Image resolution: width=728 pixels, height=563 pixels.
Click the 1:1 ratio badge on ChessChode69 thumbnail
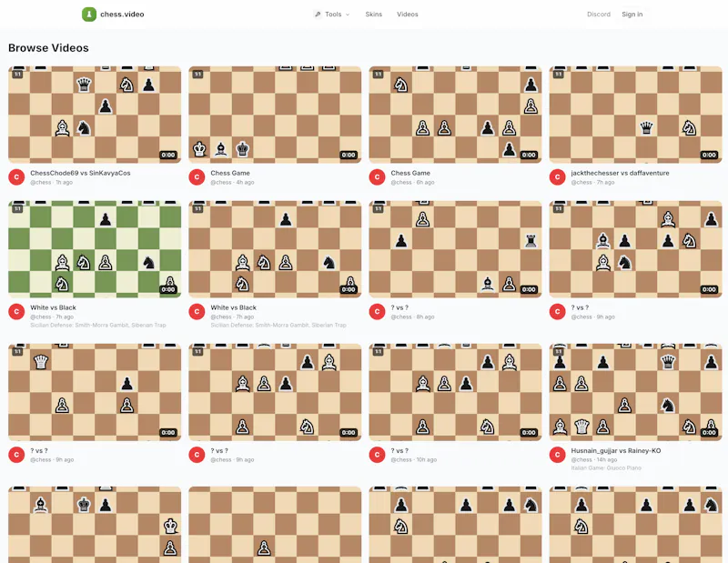[x=17, y=74]
